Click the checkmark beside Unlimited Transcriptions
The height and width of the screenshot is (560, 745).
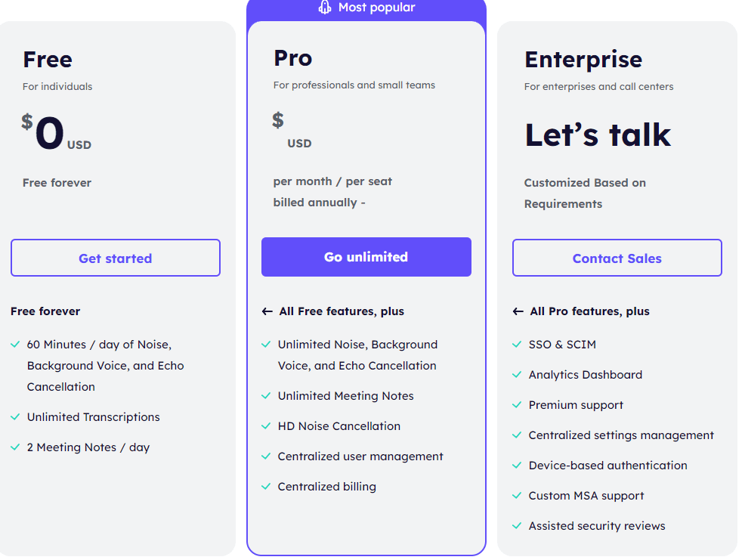coord(15,417)
